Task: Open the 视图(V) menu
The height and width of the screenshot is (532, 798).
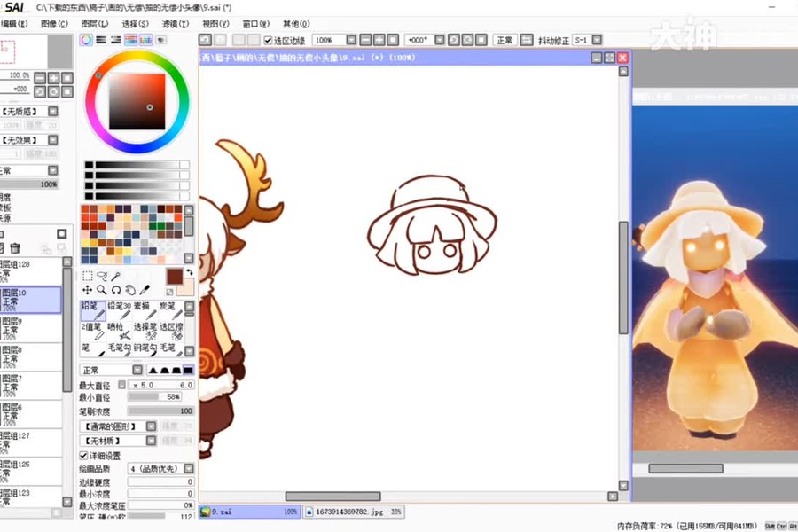Action: click(x=215, y=24)
